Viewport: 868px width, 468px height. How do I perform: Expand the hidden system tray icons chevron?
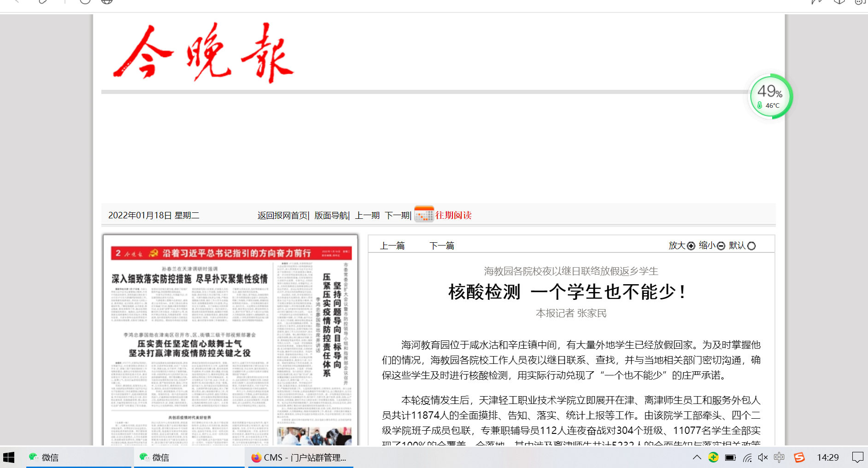point(697,457)
